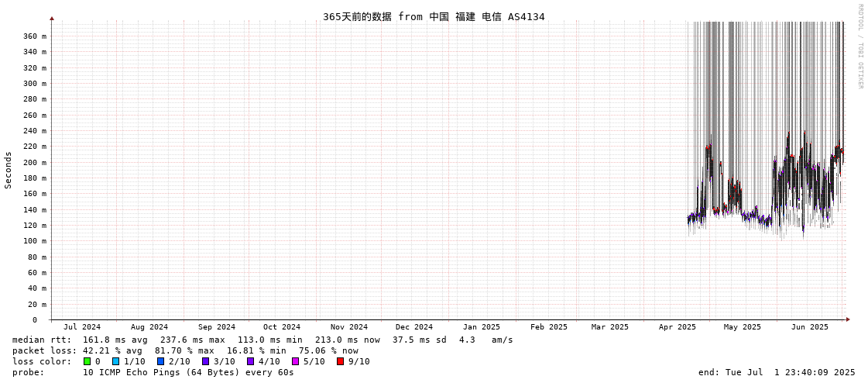This screenshot has width=868, height=383.
Task: Click the 100 m y-axis tick label
Action: [x=35, y=241]
